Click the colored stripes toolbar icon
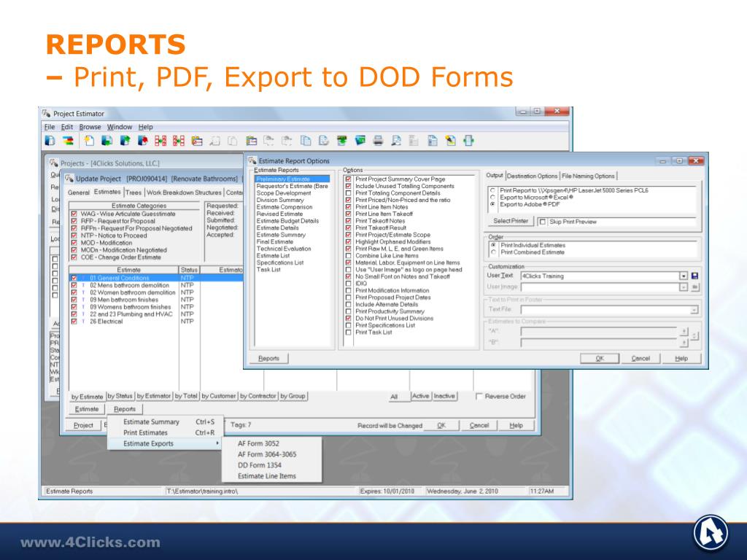The width and height of the screenshot is (747, 560). coord(69,141)
